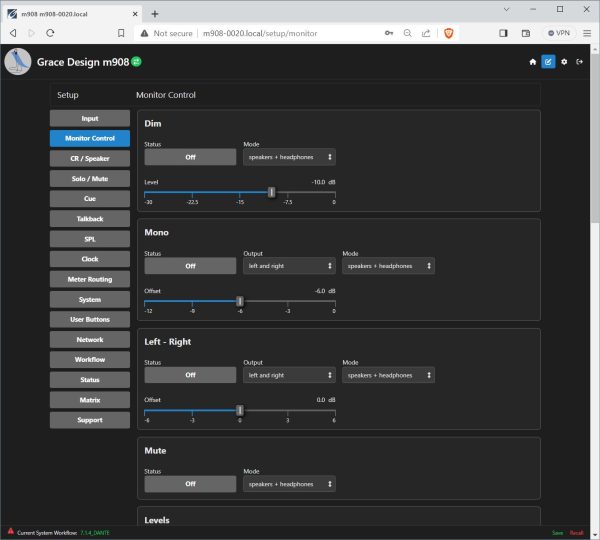
Task: Toggle the Dim status Off button
Action: click(190, 157)
